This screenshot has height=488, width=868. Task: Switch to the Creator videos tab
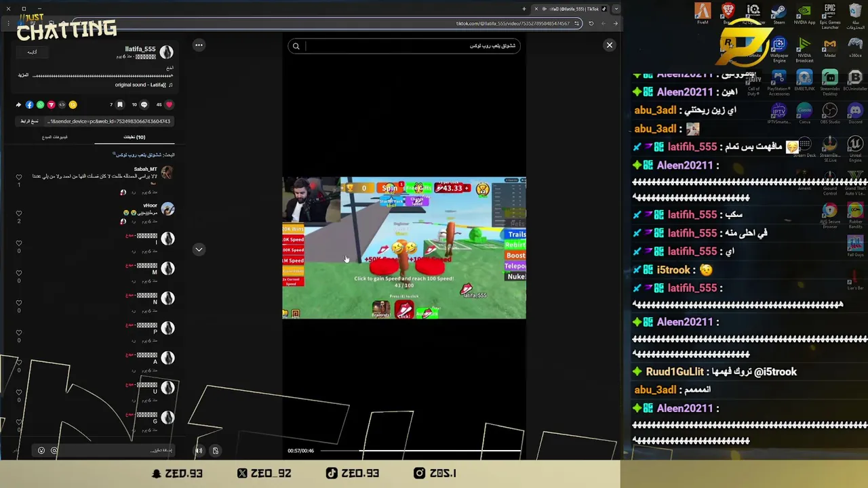pos(55,137)
